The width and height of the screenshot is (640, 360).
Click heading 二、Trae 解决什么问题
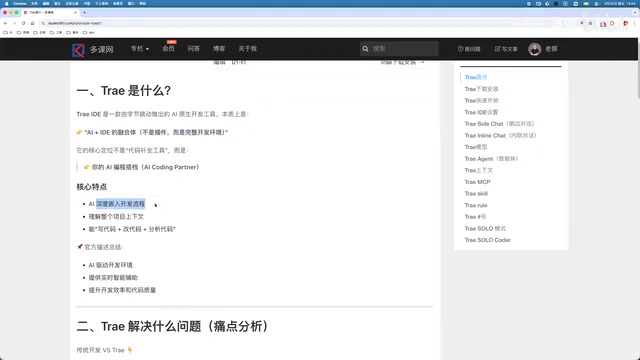pos(173,327)
